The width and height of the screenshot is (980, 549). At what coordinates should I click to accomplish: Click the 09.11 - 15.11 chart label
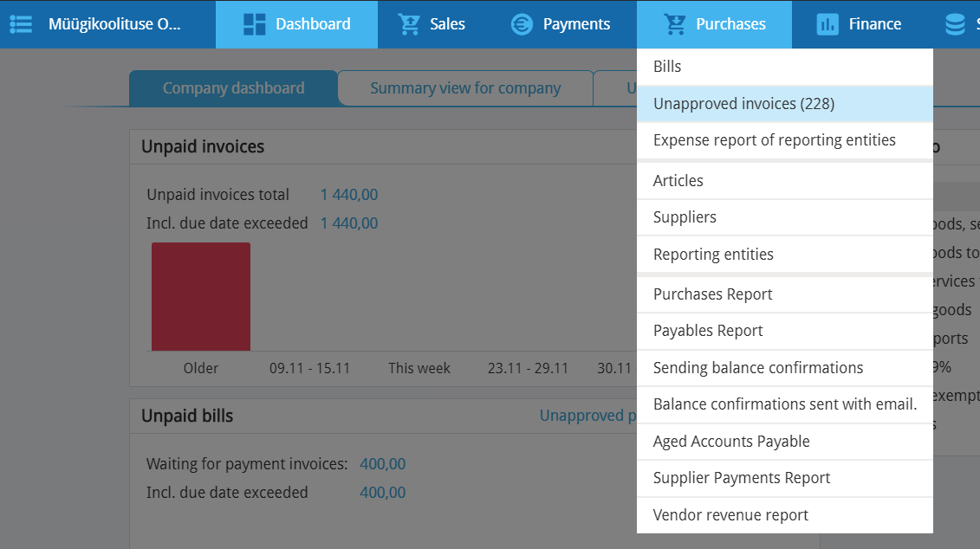[x=309, y=369]
